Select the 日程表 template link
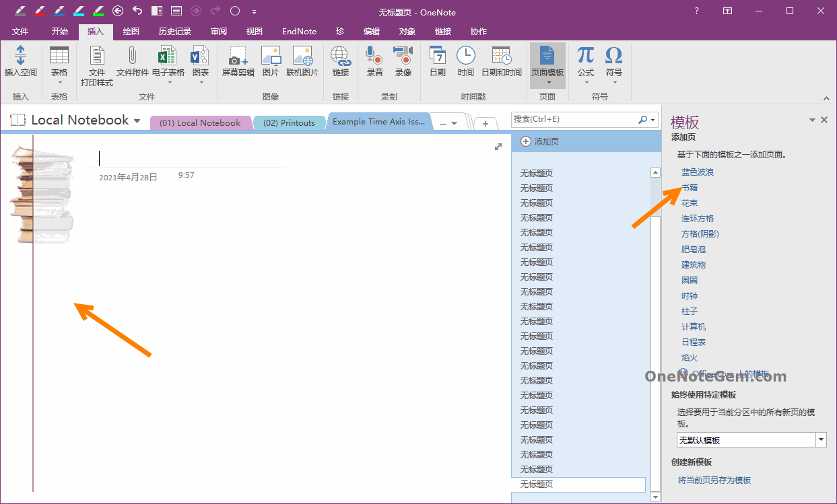Screen dimensions: 837x504 point(694,343)
